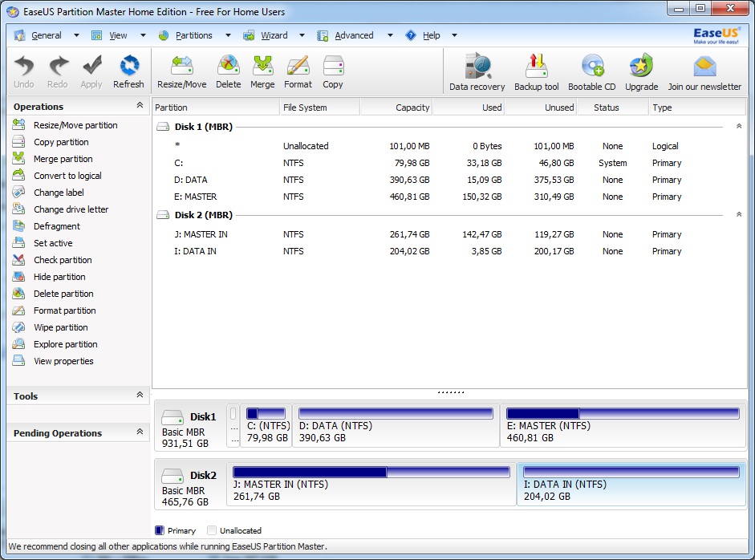Click the Undo toolbar icon
Image resolution: width=755 pixels, height=560 pixels.
[23, 66]
